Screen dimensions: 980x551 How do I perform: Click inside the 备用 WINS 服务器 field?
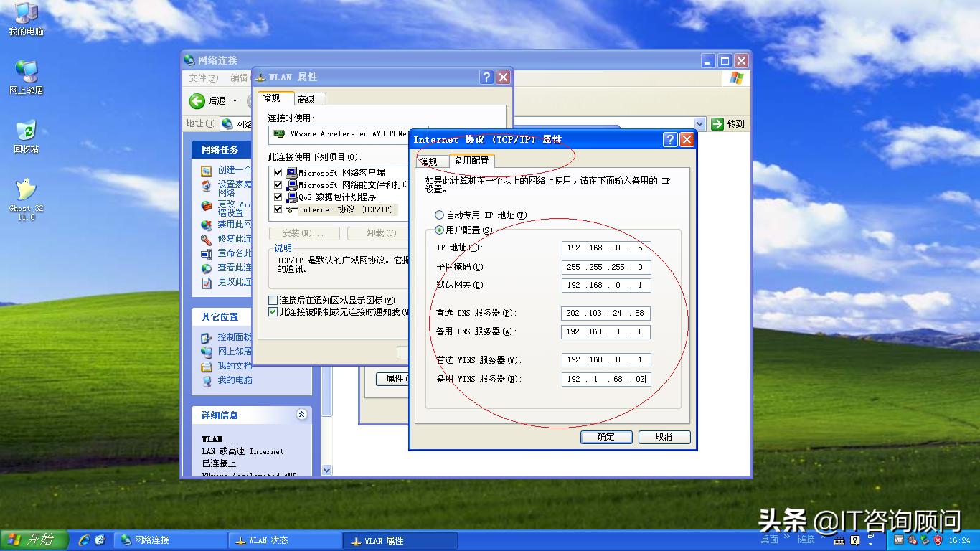point(605,378)
